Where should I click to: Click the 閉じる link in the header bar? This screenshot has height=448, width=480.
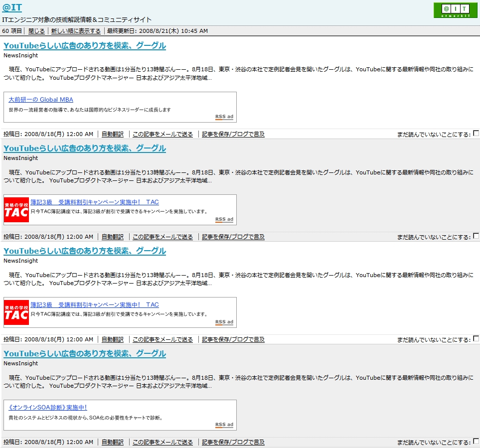coord(36,31)
